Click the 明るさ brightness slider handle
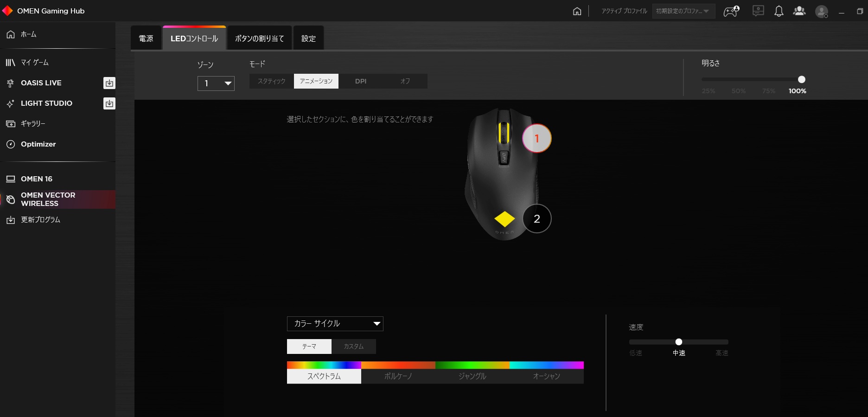 pos(802,79)
